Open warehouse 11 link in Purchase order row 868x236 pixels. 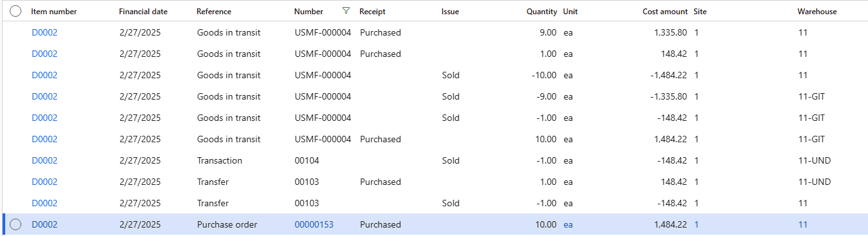tap(803, 224)
